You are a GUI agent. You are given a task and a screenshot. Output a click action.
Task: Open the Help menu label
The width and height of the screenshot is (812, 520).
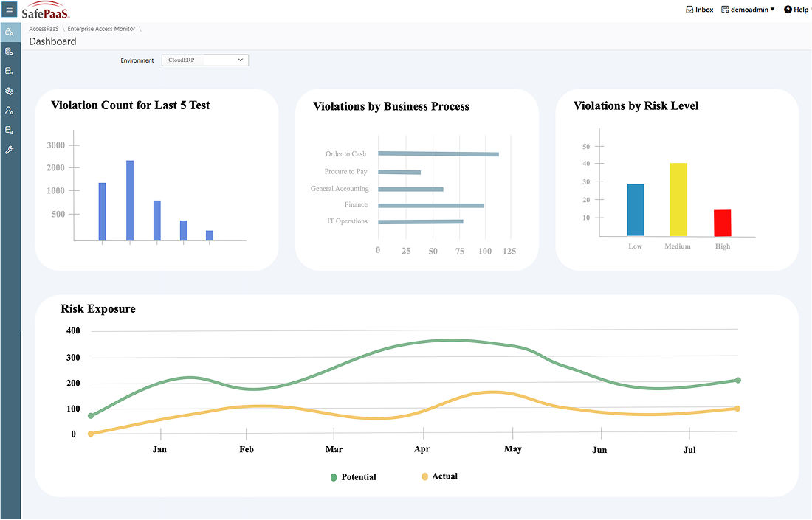[801, 10]
